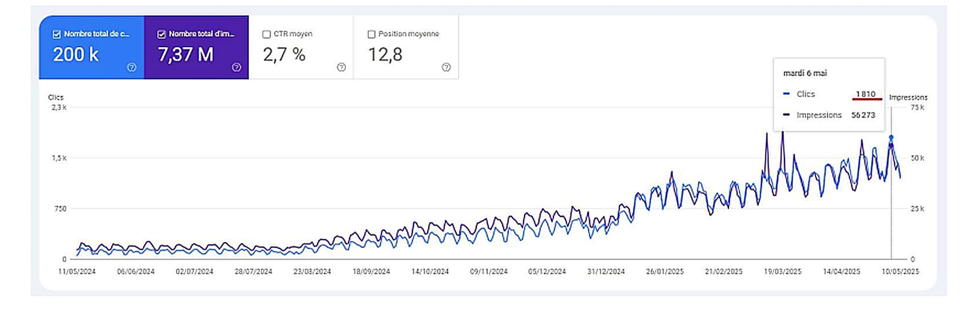Click the 56 273 impressions value in tooltip
980x327 pixels.
tap(863, 115)
